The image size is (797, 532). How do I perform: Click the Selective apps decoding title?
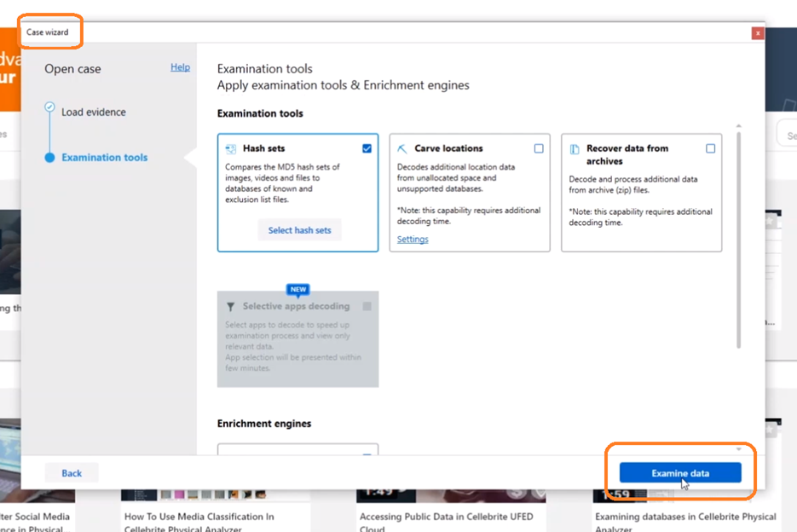click(296, 306)
